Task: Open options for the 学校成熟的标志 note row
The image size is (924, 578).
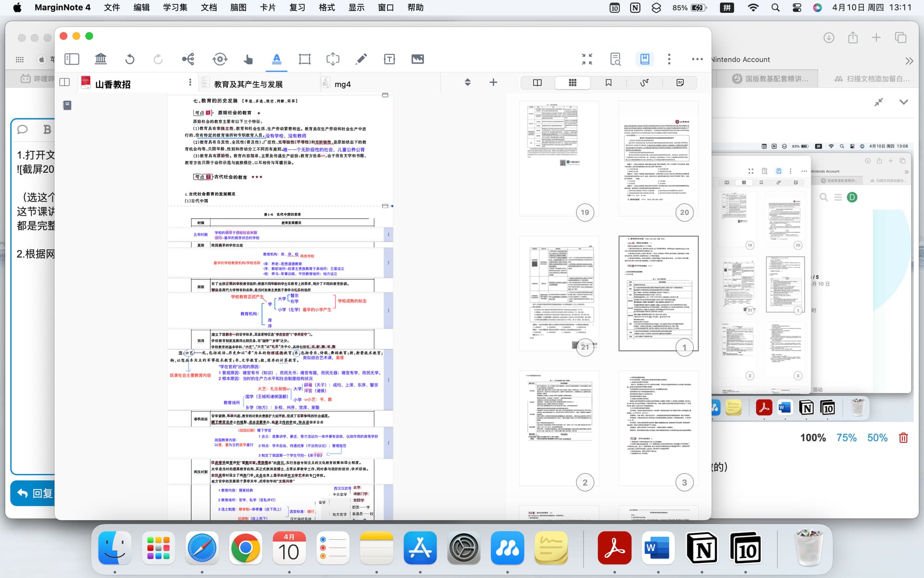Action: pyautogui.click(x=388, y=311)
